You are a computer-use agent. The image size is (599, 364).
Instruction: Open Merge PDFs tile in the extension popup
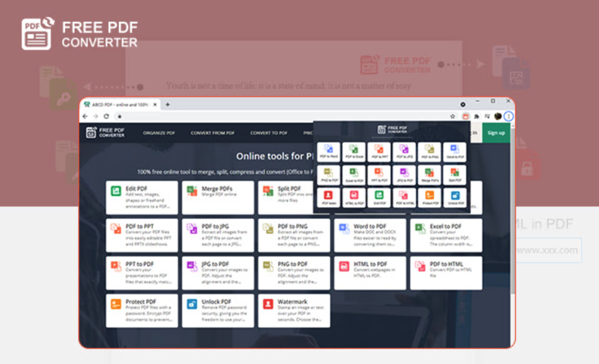429,174
